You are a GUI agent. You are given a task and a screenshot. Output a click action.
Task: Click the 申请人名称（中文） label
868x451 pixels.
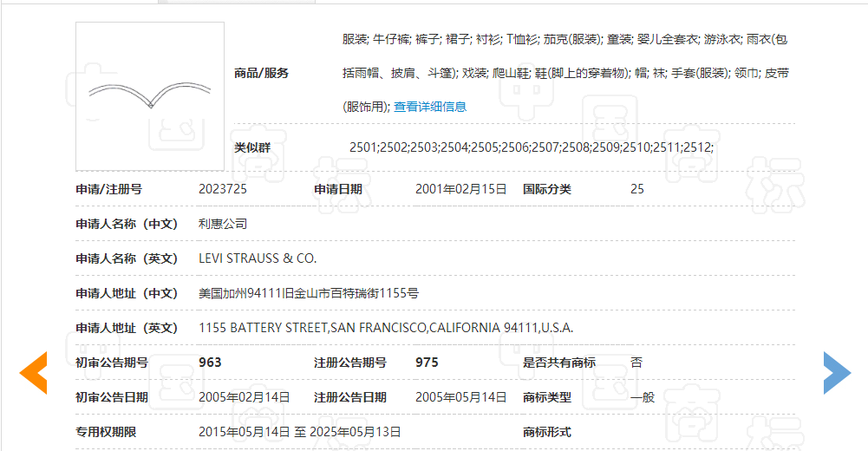coord(127,224)
